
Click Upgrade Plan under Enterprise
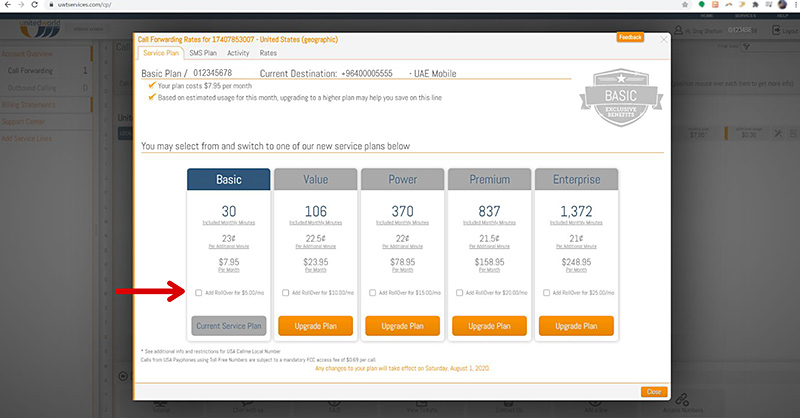point(576,326)
